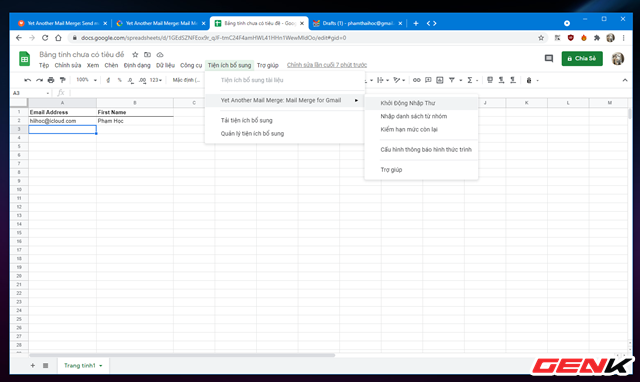The width and height of the screenshot is (640, 382).
Task: Click the Chrome extensions puzzle icon
Action: coord(597,38)
